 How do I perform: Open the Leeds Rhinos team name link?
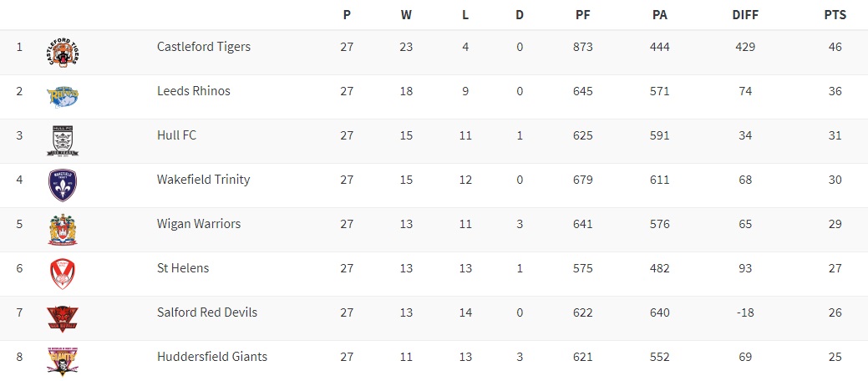click(194, 91)
